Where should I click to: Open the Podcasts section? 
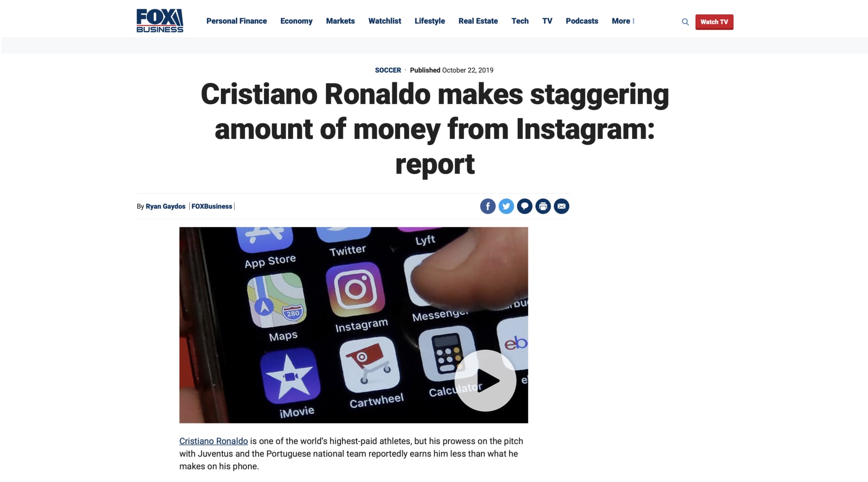pyautogui.click(x=582, y=21)
